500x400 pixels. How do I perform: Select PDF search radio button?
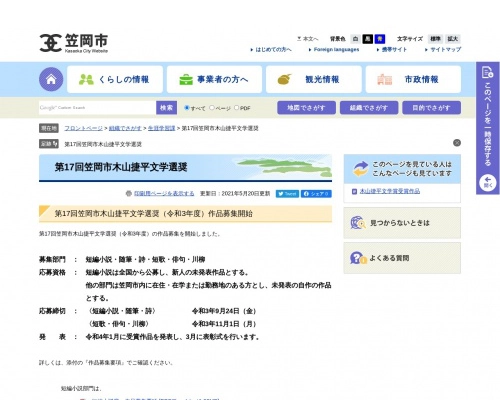coord(237,108)
